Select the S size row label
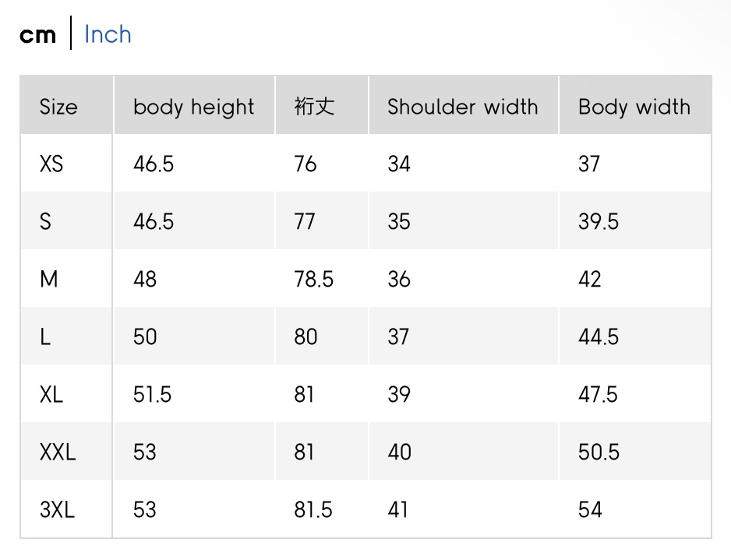This screenshot has width=731, height=560. (45, 221)
